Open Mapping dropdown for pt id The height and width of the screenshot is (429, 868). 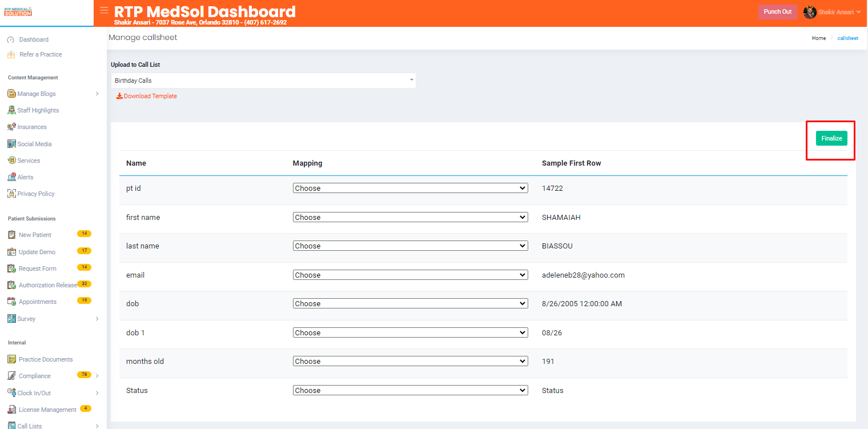[410, 188]
